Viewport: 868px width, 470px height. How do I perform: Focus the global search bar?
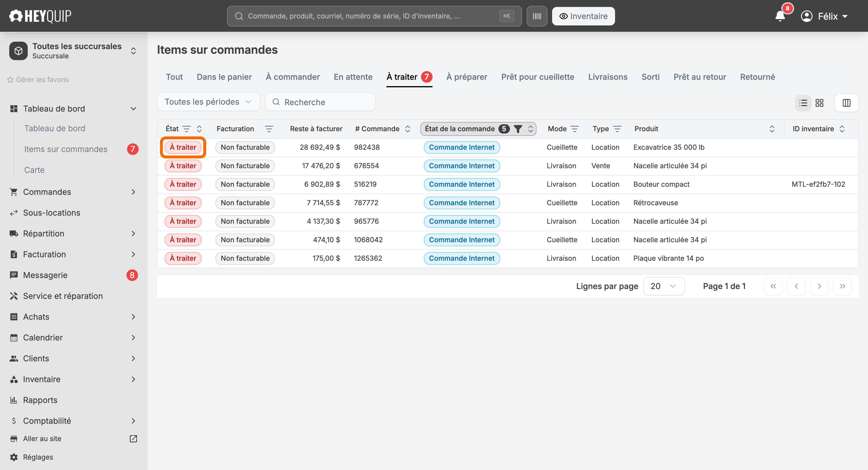pyautogui.click(x=374, y=16)
